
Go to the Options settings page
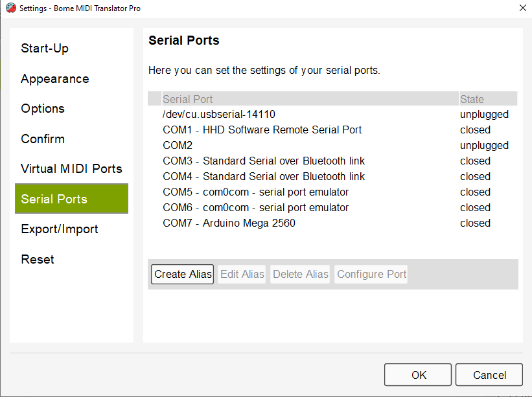(x=71, y=109)
